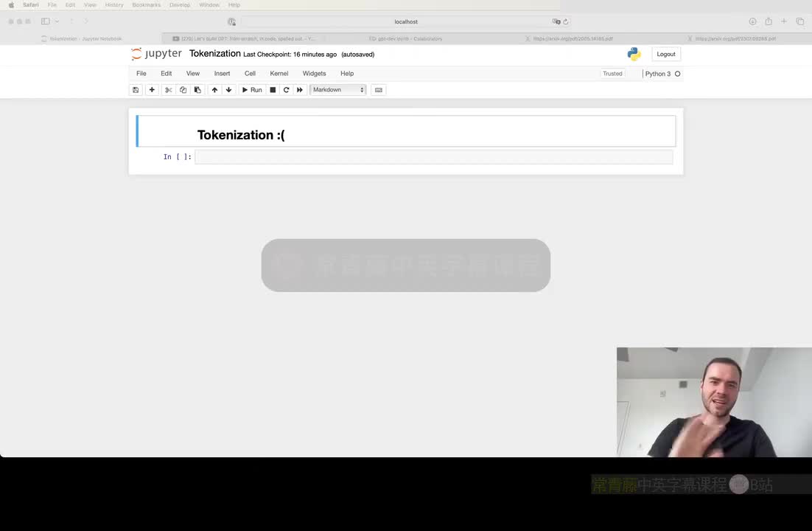This screenshot has width=812, height=531.
Task: Switch to arxiv 2302 pdf tab
Action: pos(731,39)
